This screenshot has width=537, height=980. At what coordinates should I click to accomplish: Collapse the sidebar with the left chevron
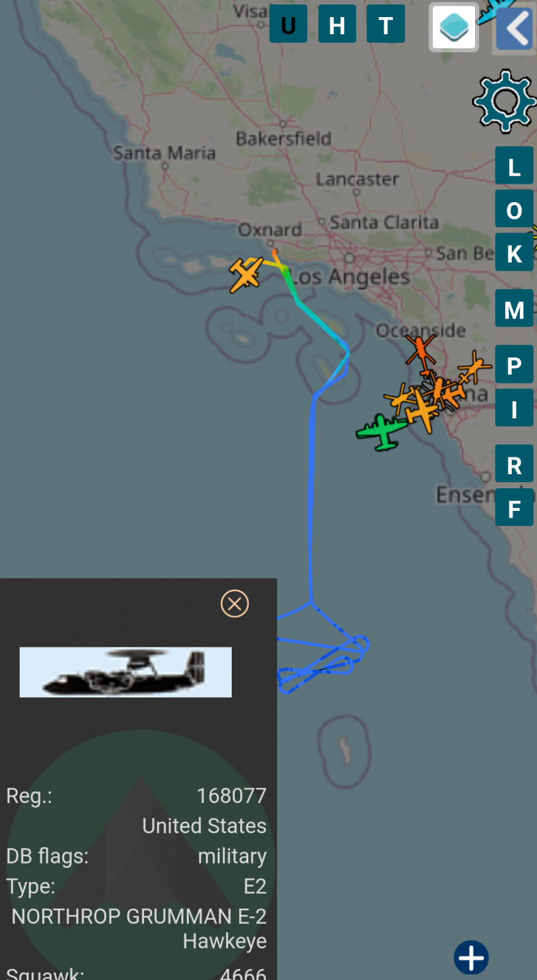(514, 28)
